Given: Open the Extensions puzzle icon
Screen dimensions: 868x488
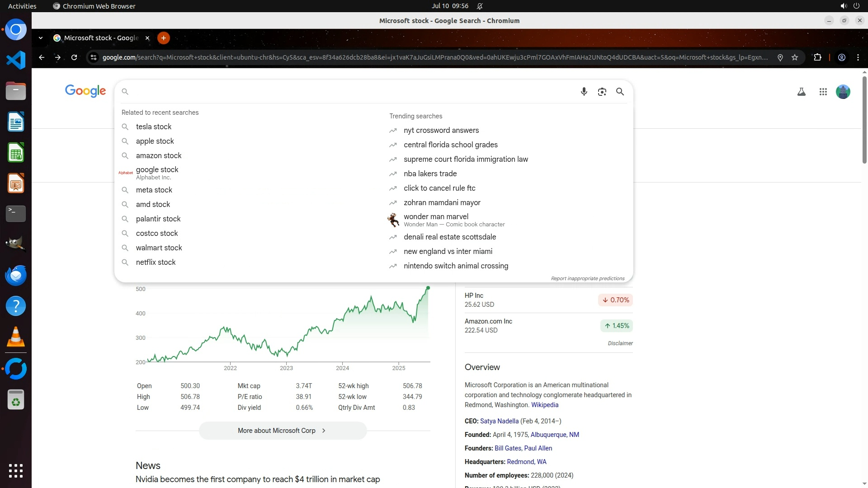Looking at the screenshot, I should point(817,57).
